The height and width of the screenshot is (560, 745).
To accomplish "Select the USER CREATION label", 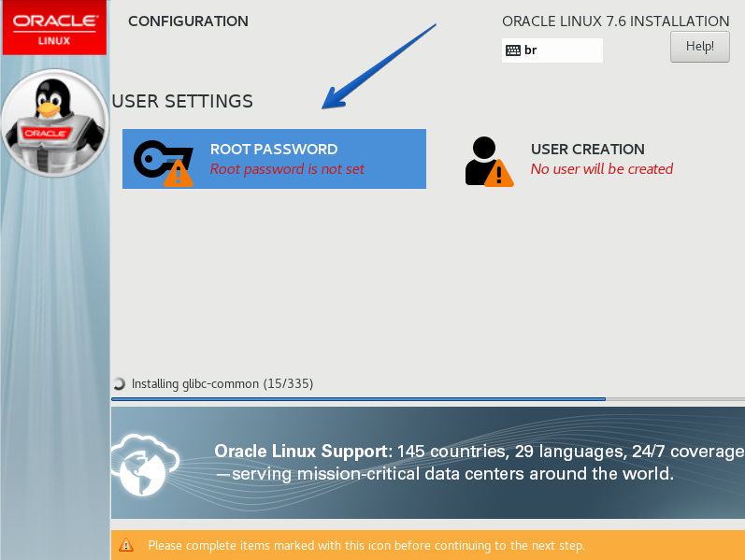I will click(x=587, y=149).
